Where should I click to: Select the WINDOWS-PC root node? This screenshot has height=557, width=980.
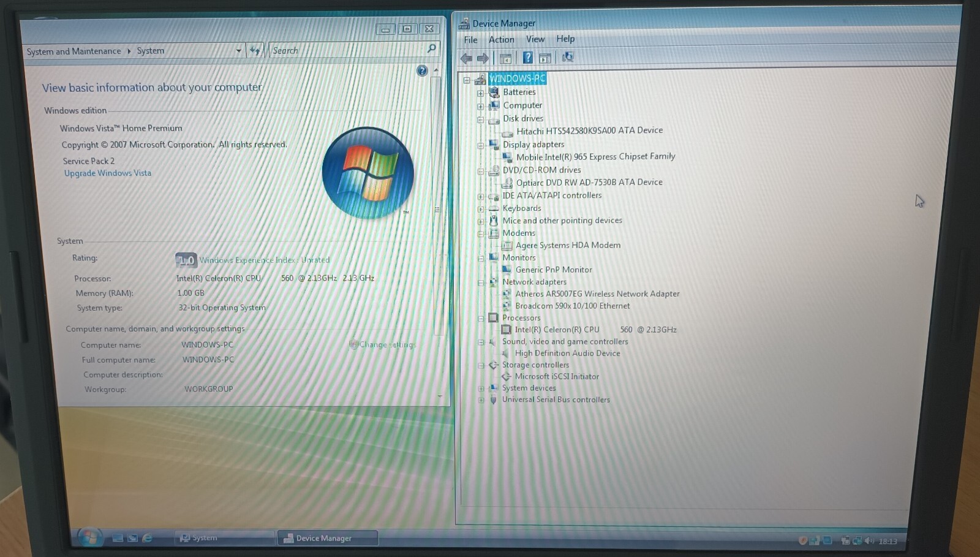(517, 78)
